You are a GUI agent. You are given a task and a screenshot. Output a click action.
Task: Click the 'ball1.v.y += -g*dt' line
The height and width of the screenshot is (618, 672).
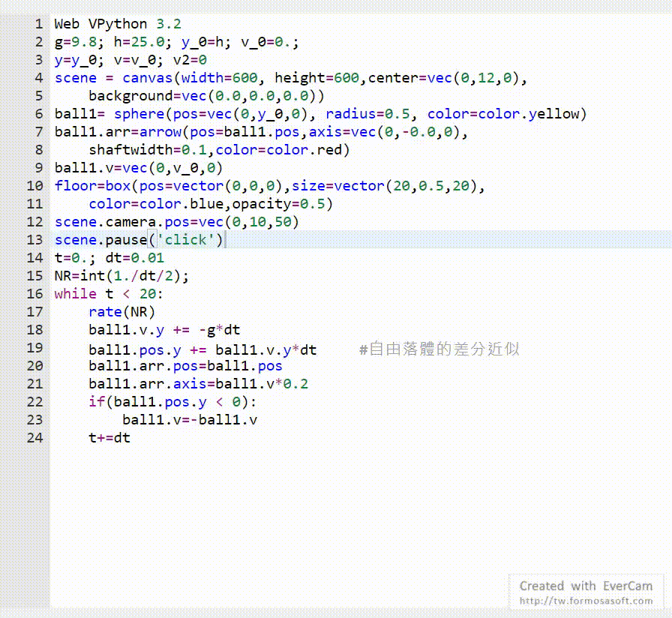click(164, 330)
